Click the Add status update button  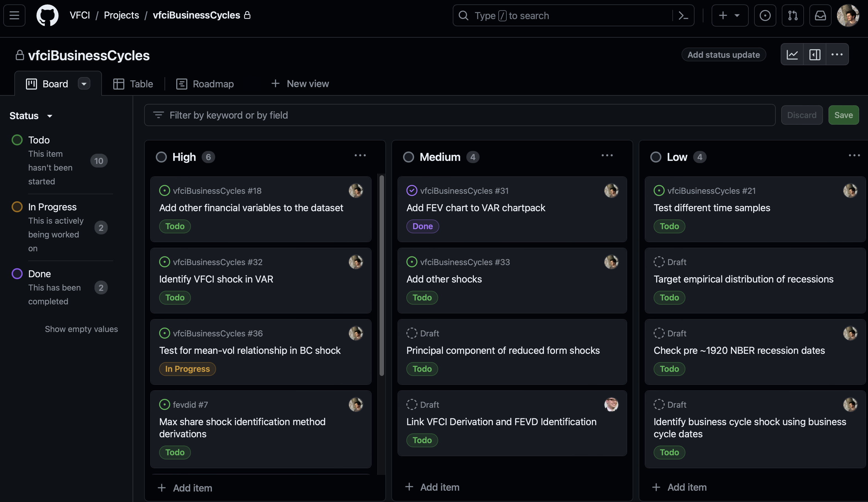pos(723,55)
